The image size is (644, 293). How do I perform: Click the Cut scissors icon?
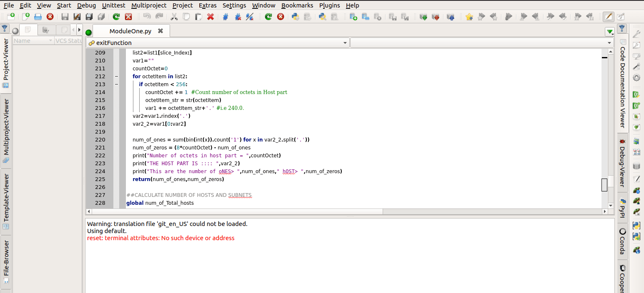pos(174,17)
